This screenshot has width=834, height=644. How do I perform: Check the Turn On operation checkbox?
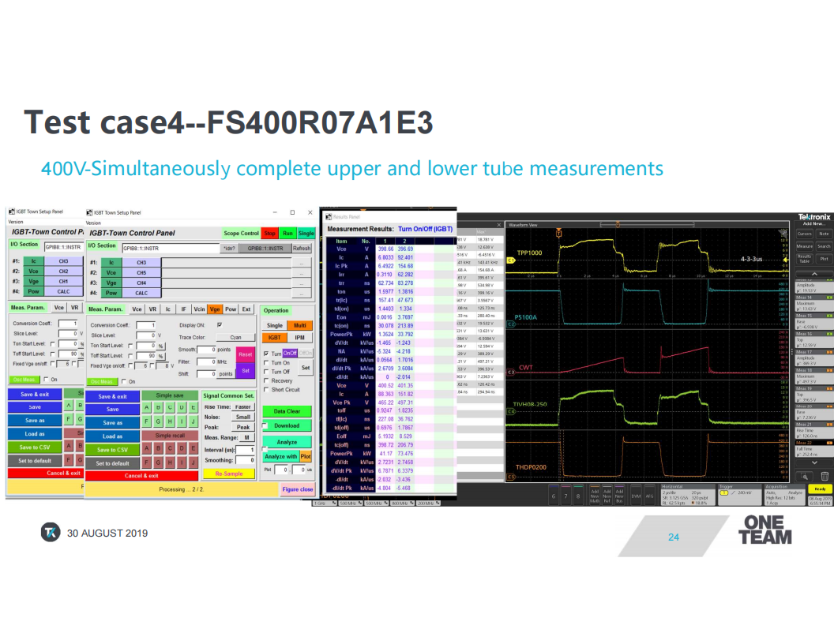pyautogui.click(x=266, y=363)
